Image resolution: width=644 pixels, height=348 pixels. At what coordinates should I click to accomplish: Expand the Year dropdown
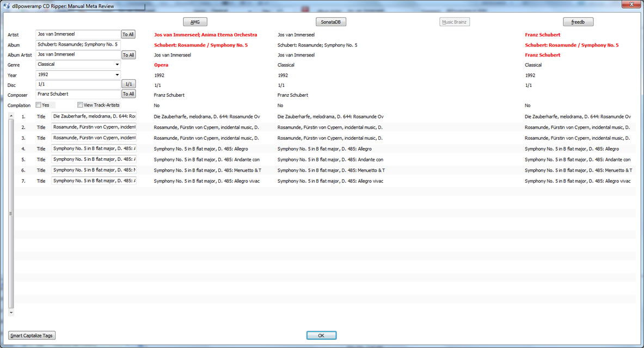click(117, 74)
